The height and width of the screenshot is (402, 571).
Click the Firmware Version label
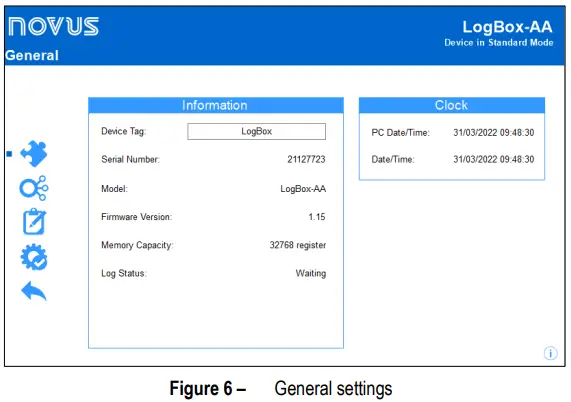point(137,217)
